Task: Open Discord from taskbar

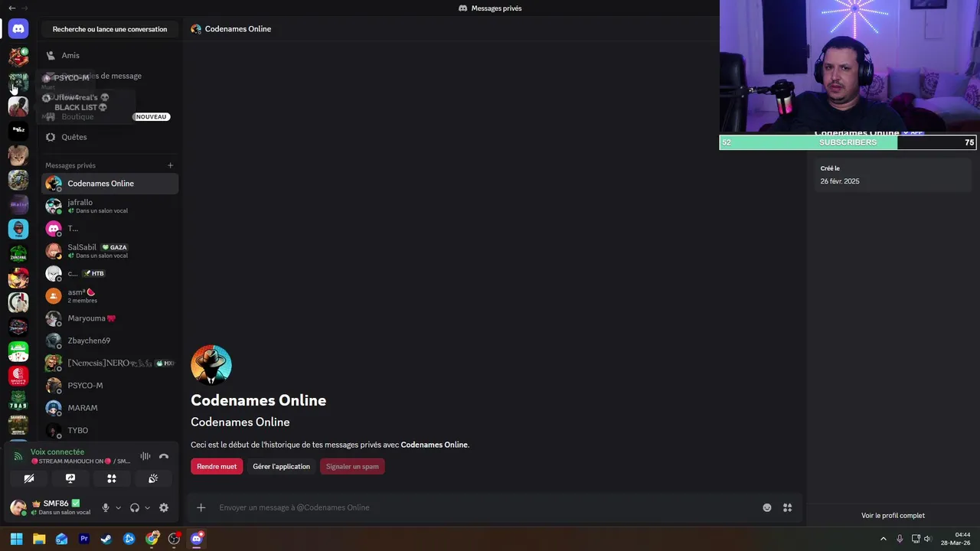Action: (197, 539)
